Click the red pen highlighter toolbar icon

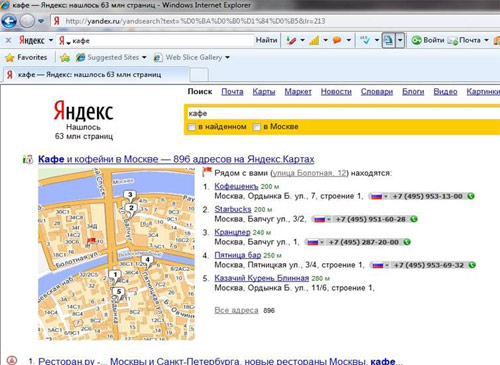coord(291,40)
